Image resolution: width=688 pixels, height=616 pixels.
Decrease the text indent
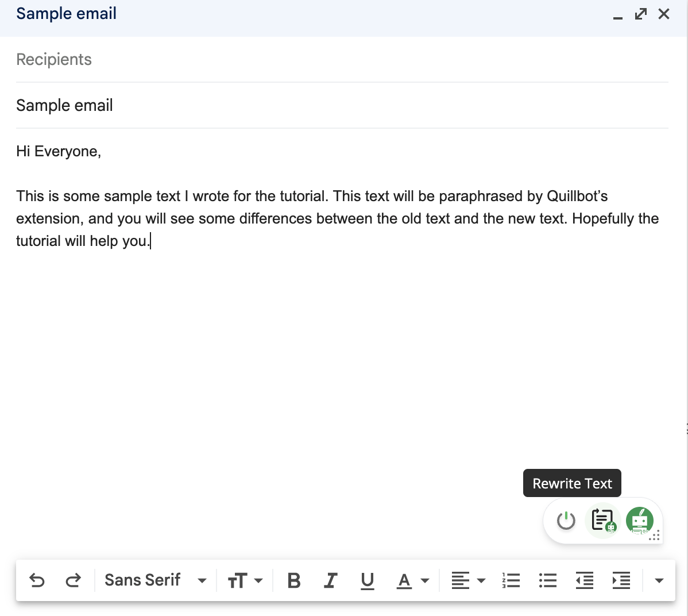coord(584,580)
